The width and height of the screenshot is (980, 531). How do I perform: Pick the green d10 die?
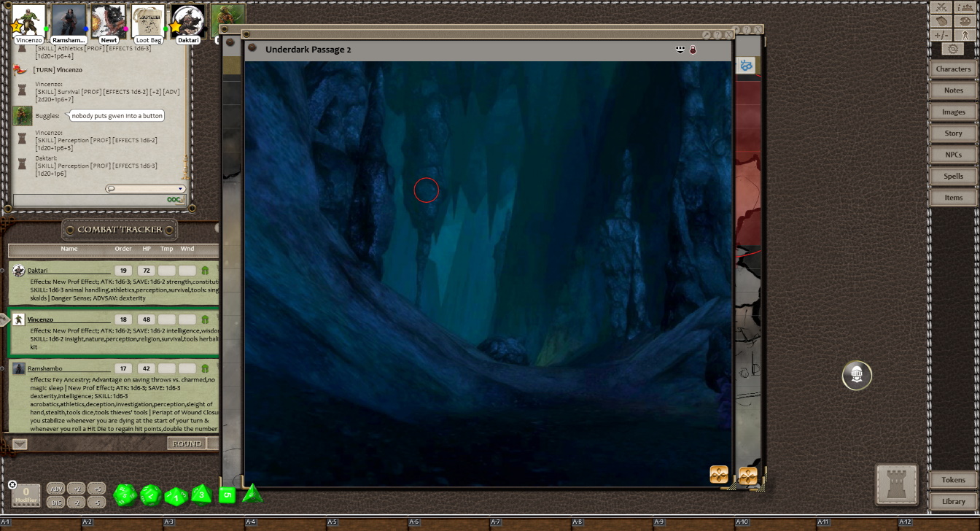click(x=176, y=497)
